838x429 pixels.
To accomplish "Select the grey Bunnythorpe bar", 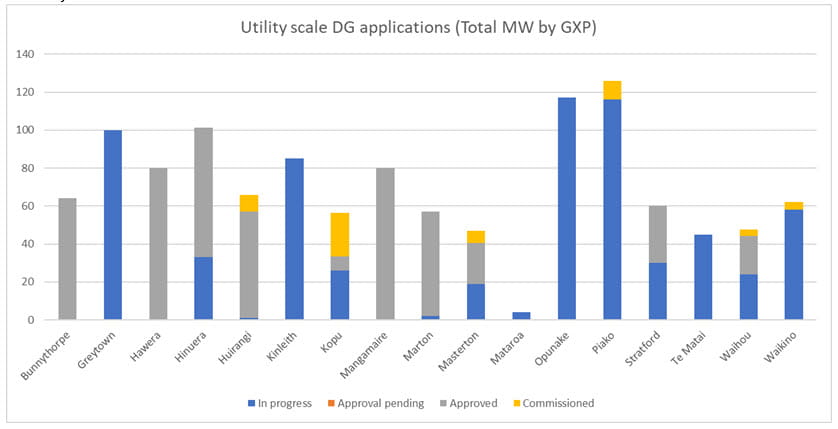I will click(x=67, y=259).
